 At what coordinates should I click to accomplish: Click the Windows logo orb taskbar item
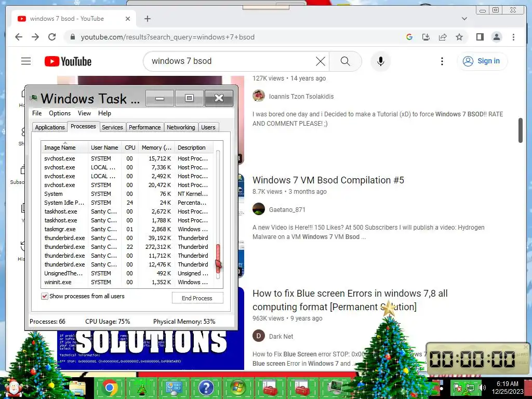pos(238,388)
